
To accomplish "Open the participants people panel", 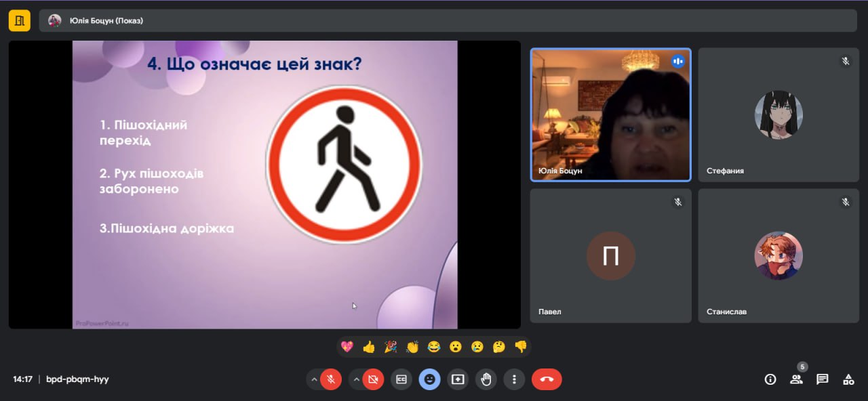I will pyautogui.click(x=796, y=379).
